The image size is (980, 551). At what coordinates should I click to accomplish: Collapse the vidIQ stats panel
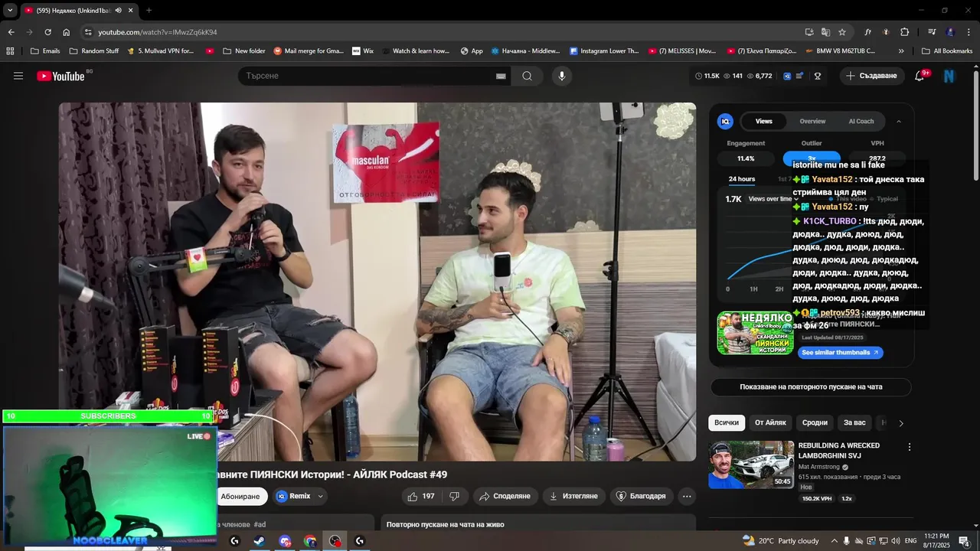[x=899, y=121]
